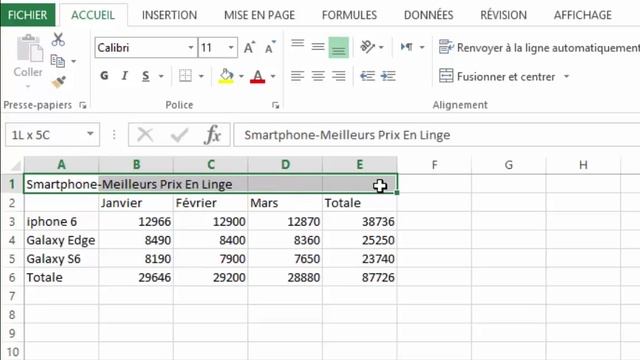Switch to DONNÉES tab
Viewport: 640px width, 360px height.
[x=429, y=15]
